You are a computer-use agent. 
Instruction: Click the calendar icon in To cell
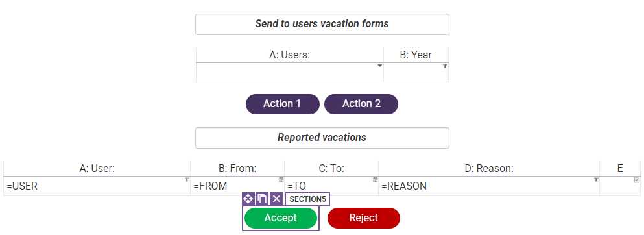[x=375, y=180]
